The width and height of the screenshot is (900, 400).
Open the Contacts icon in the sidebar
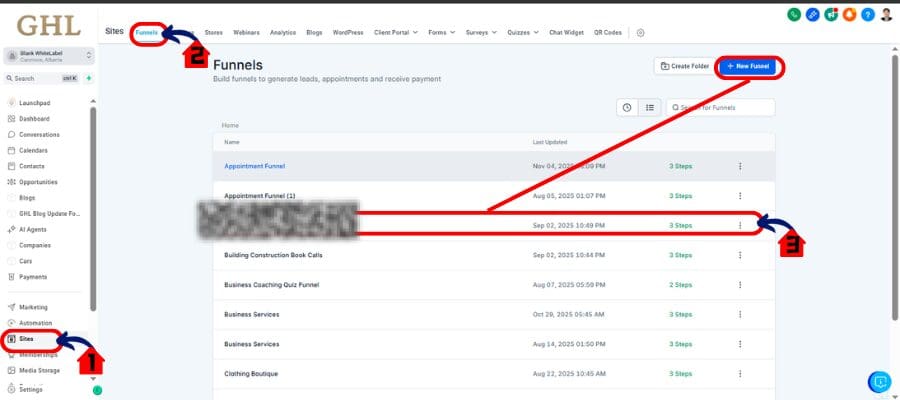pyautogui.click(x=11, y=166)
